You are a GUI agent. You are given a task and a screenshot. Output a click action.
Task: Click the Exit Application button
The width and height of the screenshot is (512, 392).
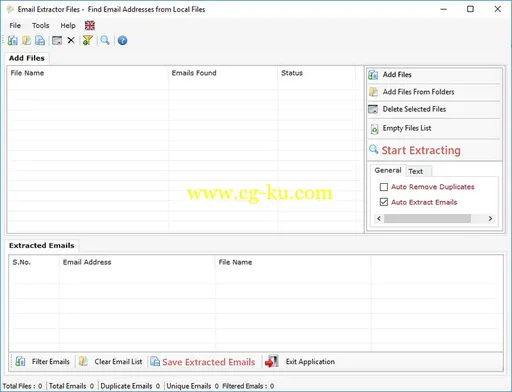pos(300,362)
